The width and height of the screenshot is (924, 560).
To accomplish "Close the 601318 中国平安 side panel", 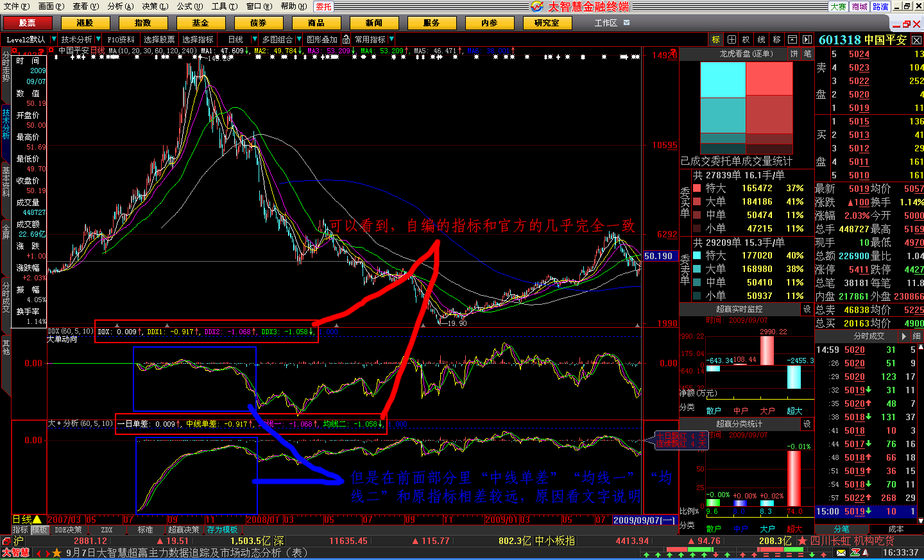I will pyautogui.click(x=916, y=40).
